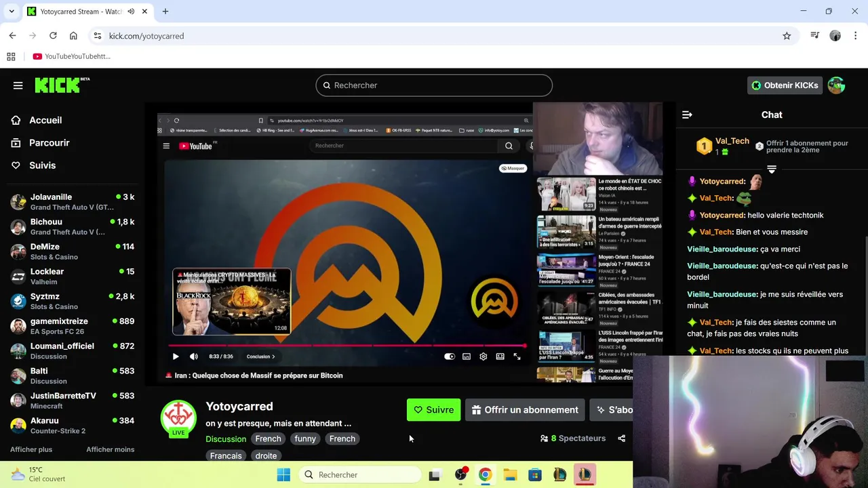The width and height of the screenshot is (868, 488).
Task: Open Bichouu channel in sidebar
Action: click(x=72, y=226)
